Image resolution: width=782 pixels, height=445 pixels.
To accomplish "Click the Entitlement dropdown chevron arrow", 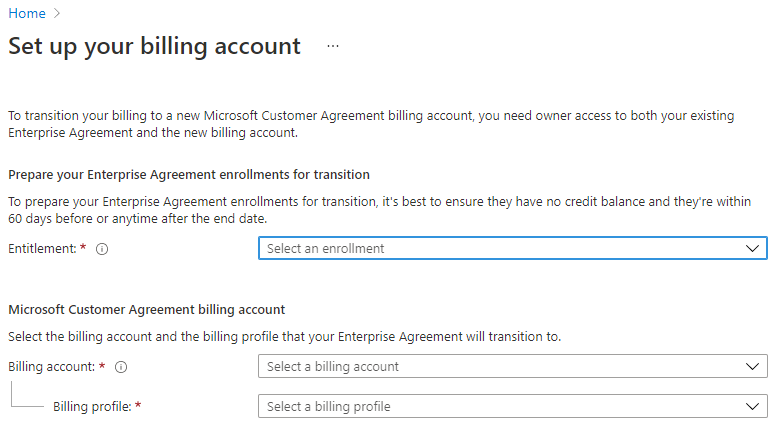I will (753, 248).
